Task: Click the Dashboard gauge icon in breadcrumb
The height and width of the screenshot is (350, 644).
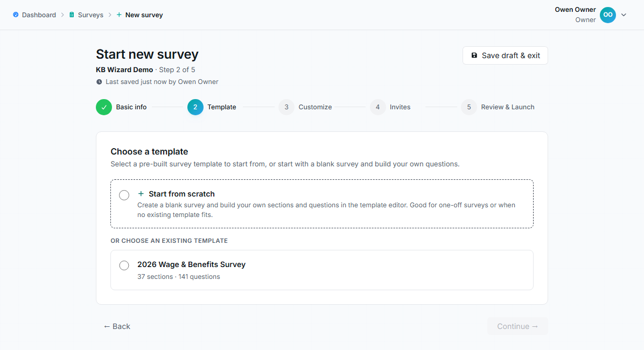Action: pos(16,15)
